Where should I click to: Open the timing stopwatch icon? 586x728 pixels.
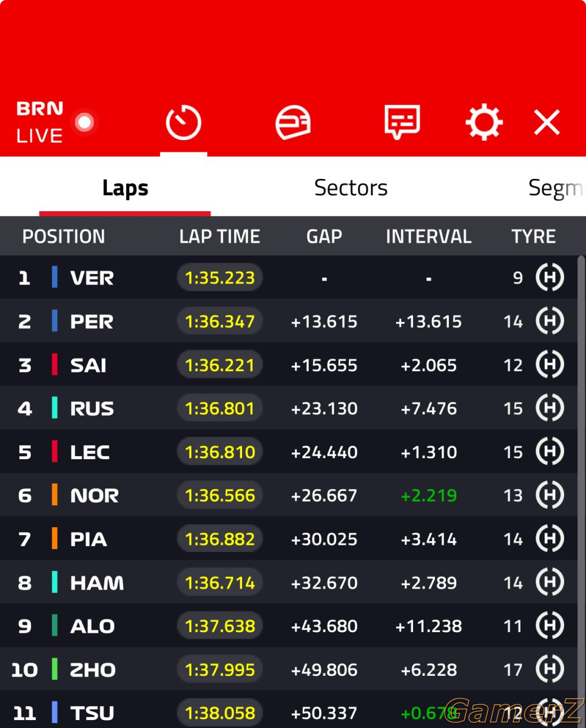[x=183, y=123]
